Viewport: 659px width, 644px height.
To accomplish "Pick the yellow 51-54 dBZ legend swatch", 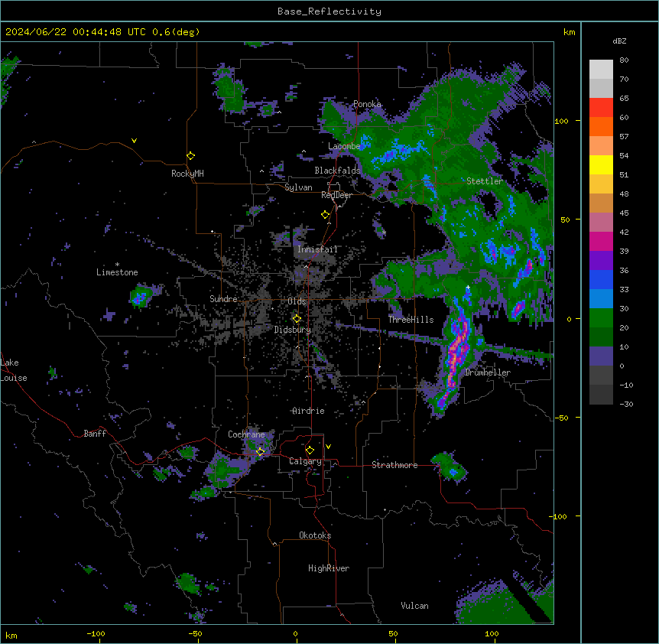I will pyautogui.click(x=601, y=164).
